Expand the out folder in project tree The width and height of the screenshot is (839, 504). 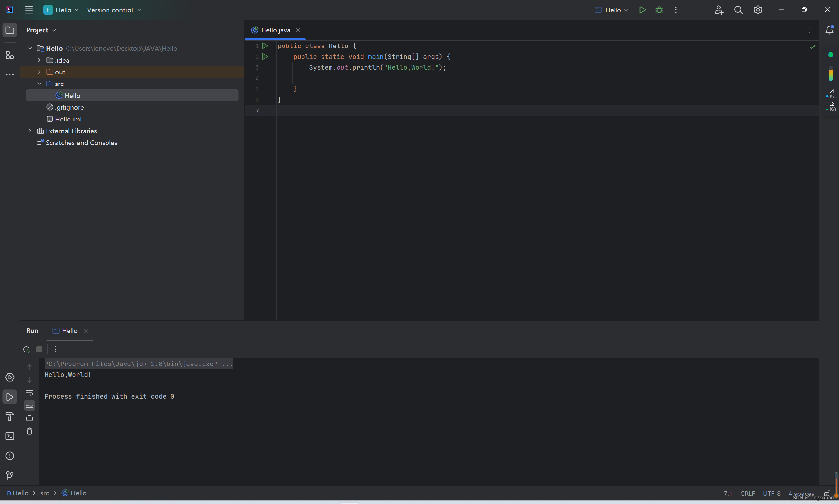click(x=39, y=72)
